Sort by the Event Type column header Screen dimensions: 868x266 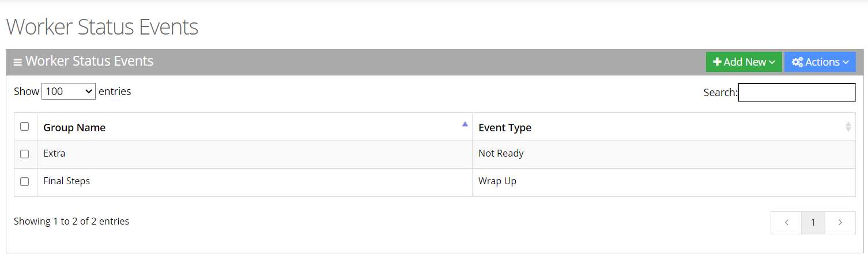[x=505, y=128]
